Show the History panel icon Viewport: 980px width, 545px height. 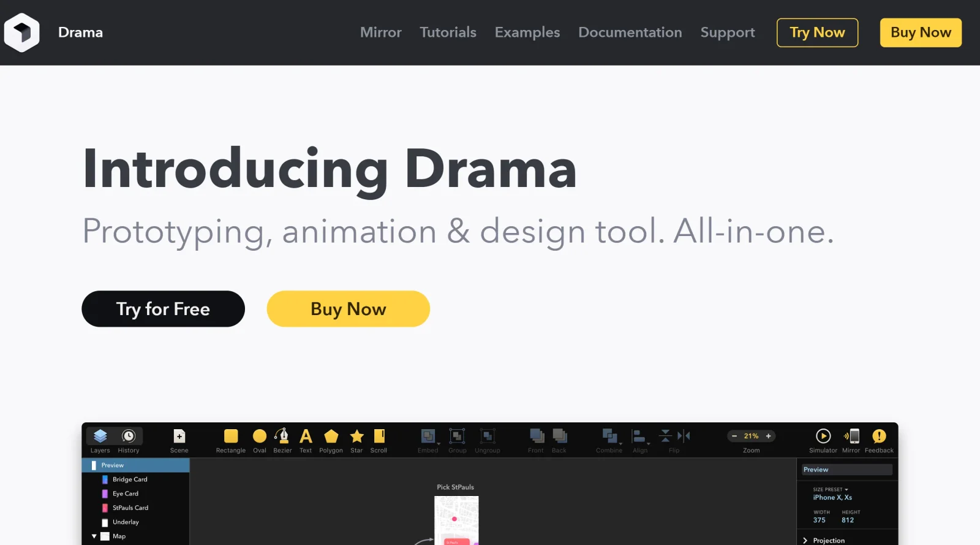click(129, 436)
